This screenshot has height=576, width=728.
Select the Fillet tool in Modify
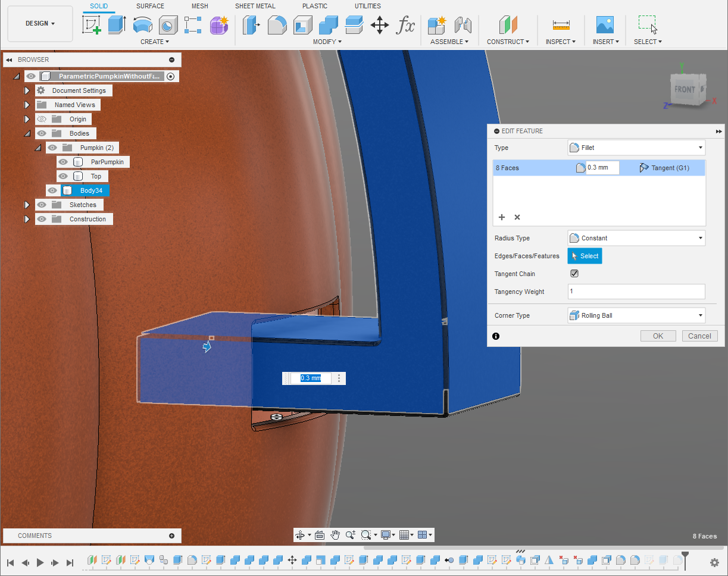click(277, 25)
